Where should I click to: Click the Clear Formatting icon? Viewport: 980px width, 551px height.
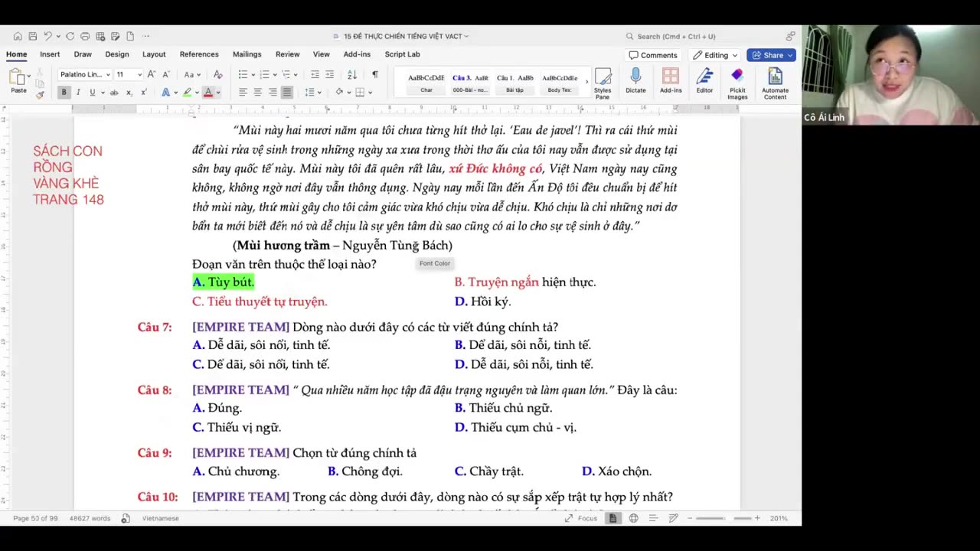[218, 74]
